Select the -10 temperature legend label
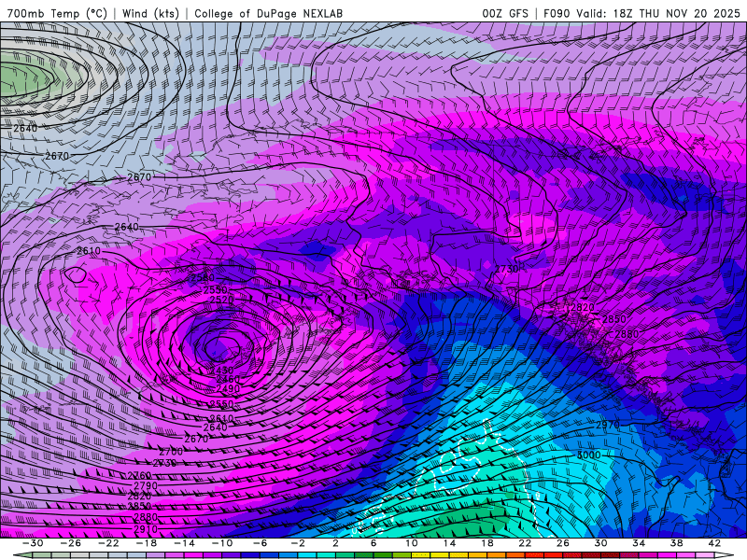Image resolution: width=747 pixels, height=560 pixels. (221, 543)
